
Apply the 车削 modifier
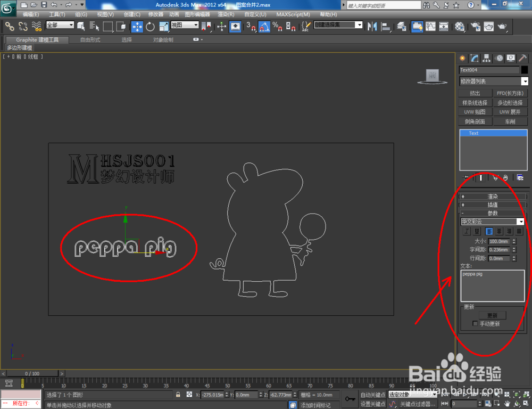[510, 121]
